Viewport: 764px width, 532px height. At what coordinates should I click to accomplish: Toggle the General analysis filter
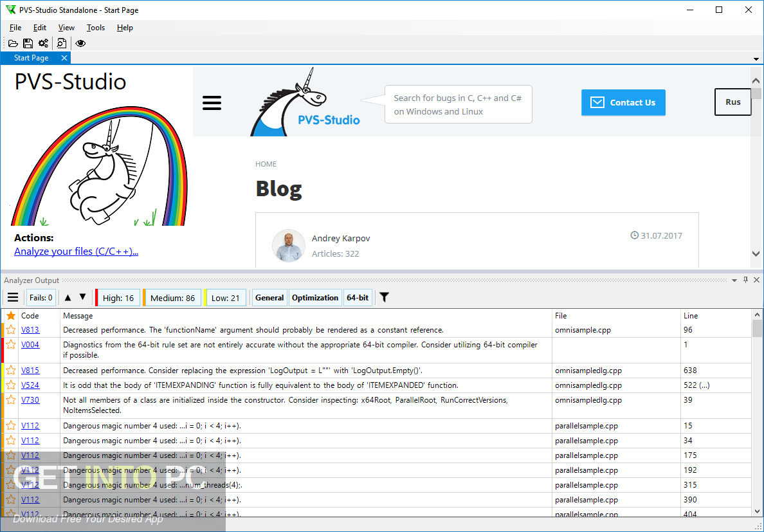coord(269,298)
